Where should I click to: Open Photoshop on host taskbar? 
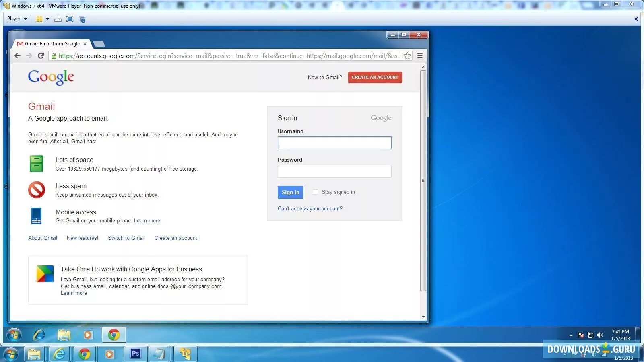click(136, 354)
